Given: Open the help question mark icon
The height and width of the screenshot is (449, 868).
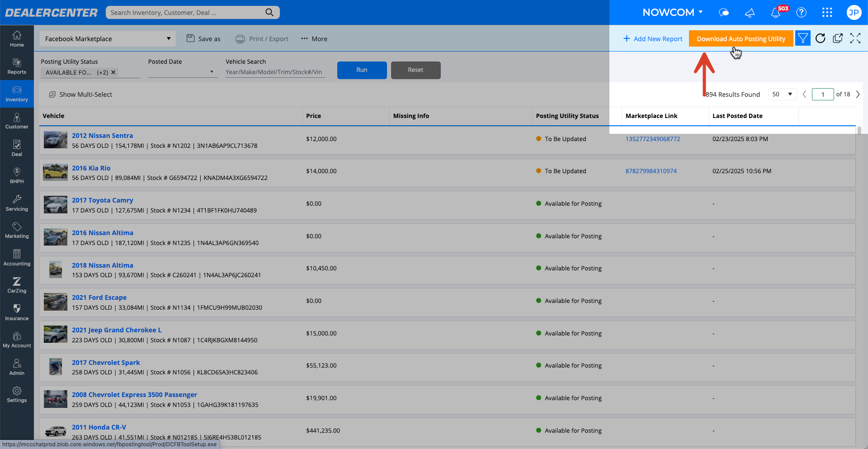Looking at the screenshot, I should 802,13.
